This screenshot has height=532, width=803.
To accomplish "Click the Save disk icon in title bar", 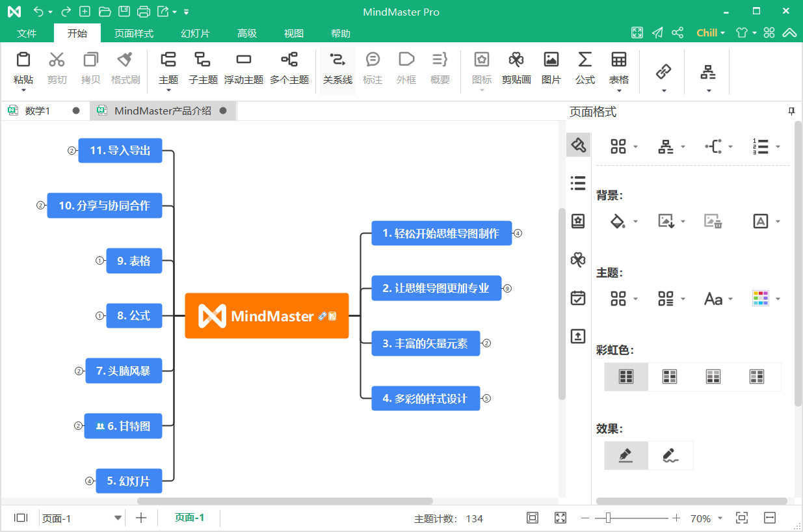I will [x=124, y=12].
